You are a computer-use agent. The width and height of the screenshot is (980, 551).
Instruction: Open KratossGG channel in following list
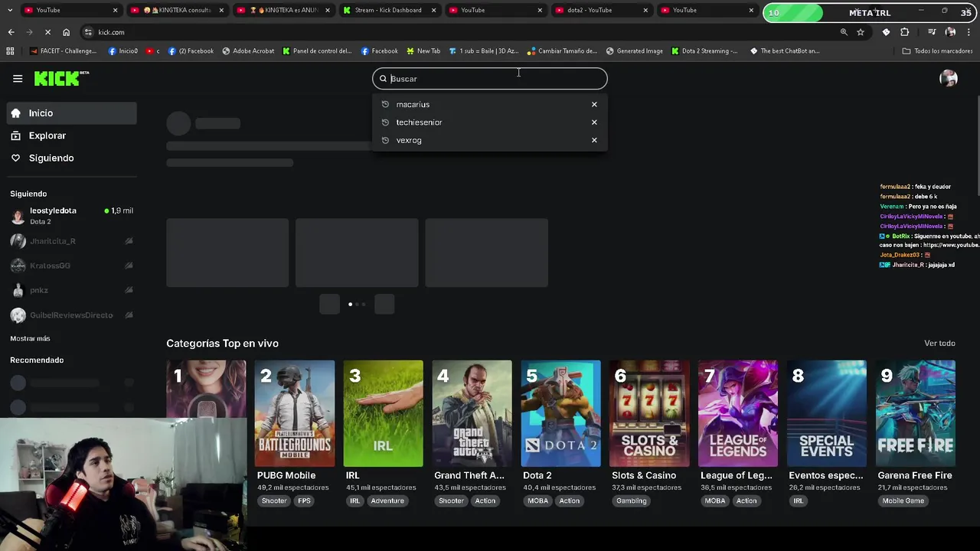click(x=72, y=266)
